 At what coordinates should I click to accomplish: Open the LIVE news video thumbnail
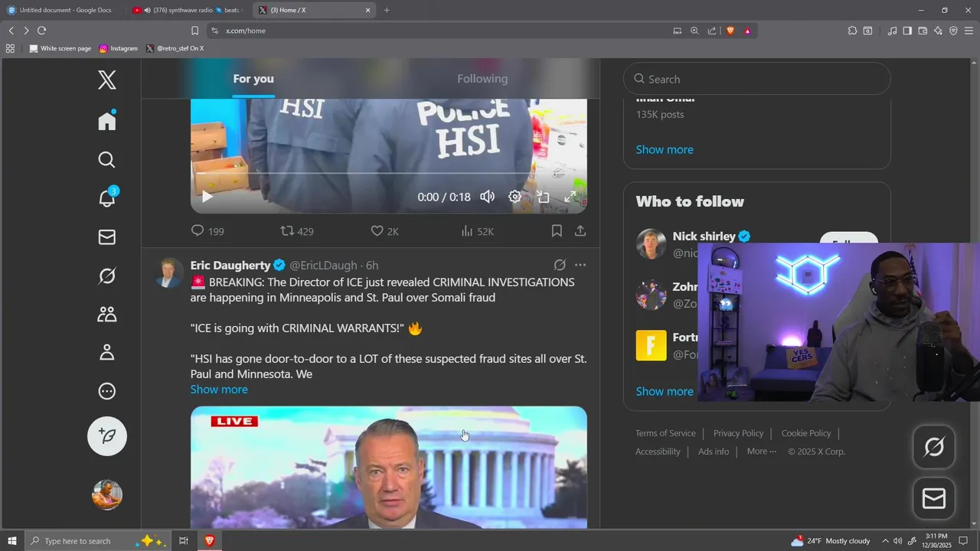click(x=389, y=467)
